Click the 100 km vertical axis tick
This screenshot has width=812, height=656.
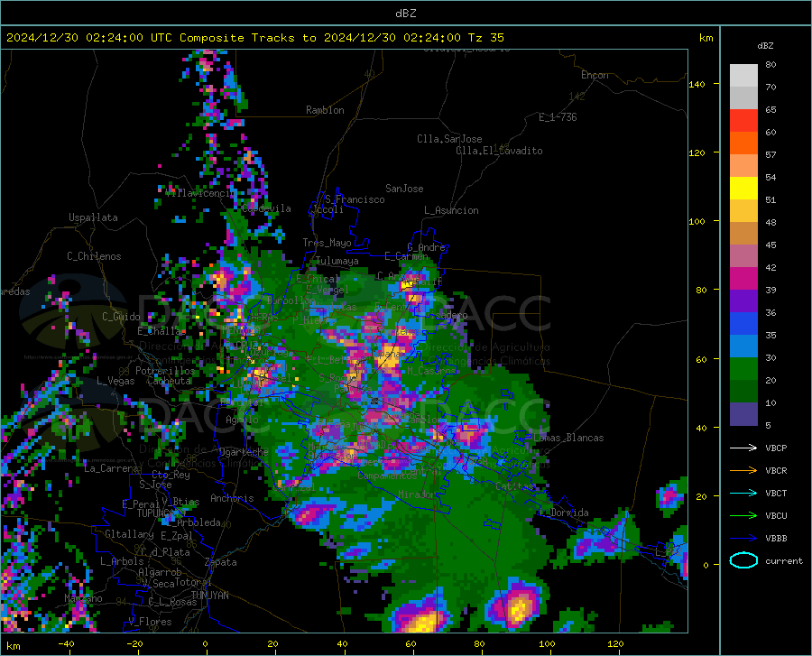(697, 221)
